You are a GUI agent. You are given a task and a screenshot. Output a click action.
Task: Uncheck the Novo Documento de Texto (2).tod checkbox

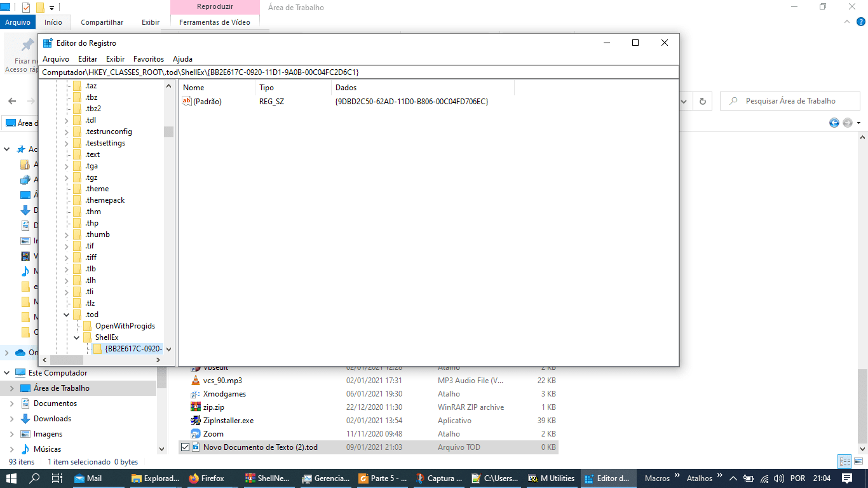[x=185, y=447]
